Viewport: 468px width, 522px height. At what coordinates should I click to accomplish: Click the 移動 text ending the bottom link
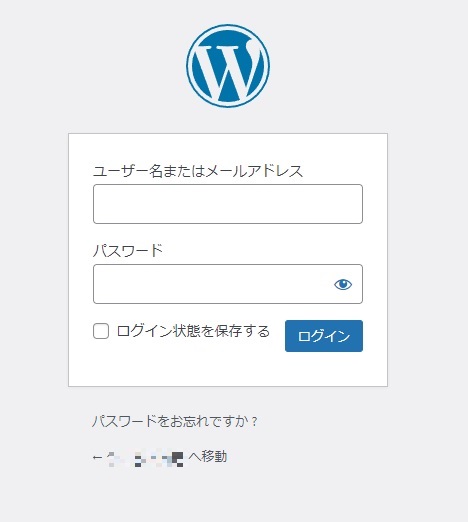pos(214,456)
